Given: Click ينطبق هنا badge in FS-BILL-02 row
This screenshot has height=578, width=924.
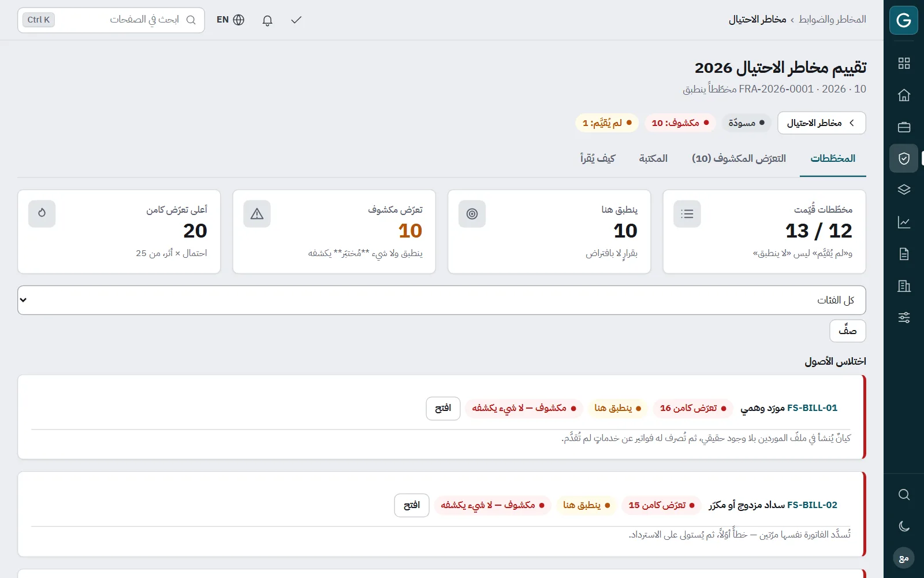Looking at the screenshot, I should [x=587, y=505].
